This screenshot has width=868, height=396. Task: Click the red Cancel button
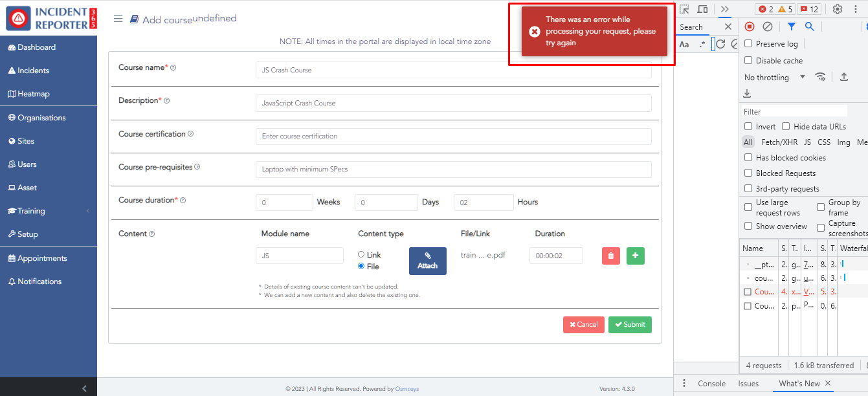click(583, 325)
